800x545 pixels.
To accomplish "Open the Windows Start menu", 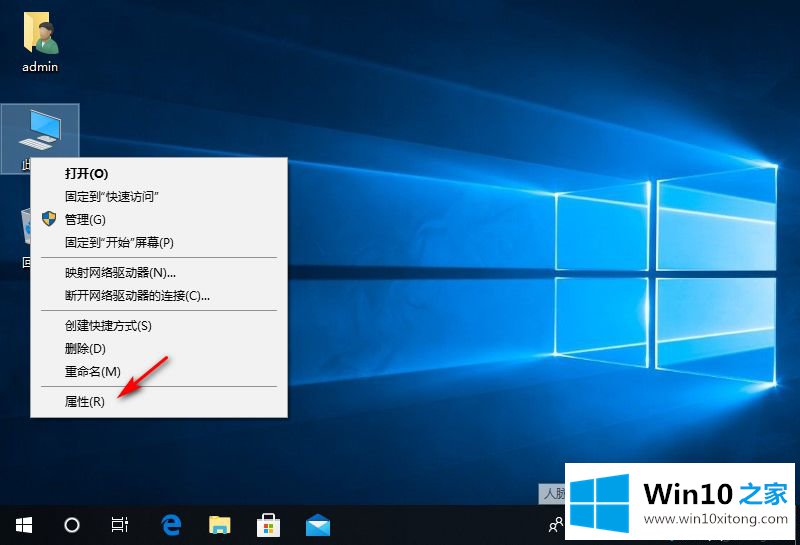I will click(x=24, y=524).
